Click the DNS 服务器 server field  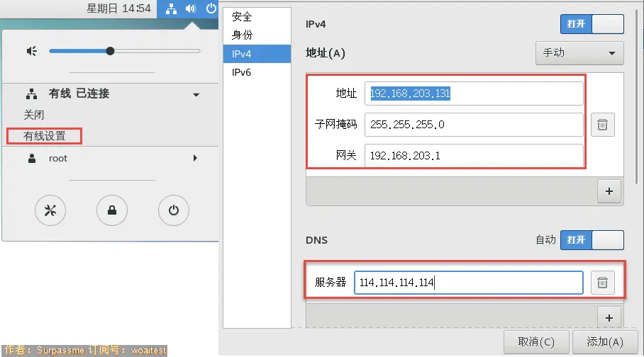click(469, 283)
